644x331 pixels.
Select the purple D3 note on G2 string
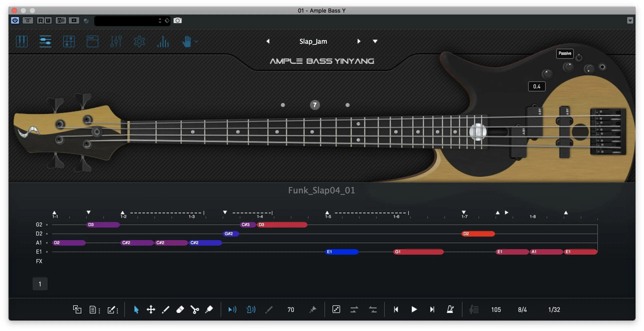tap(103, 225)
